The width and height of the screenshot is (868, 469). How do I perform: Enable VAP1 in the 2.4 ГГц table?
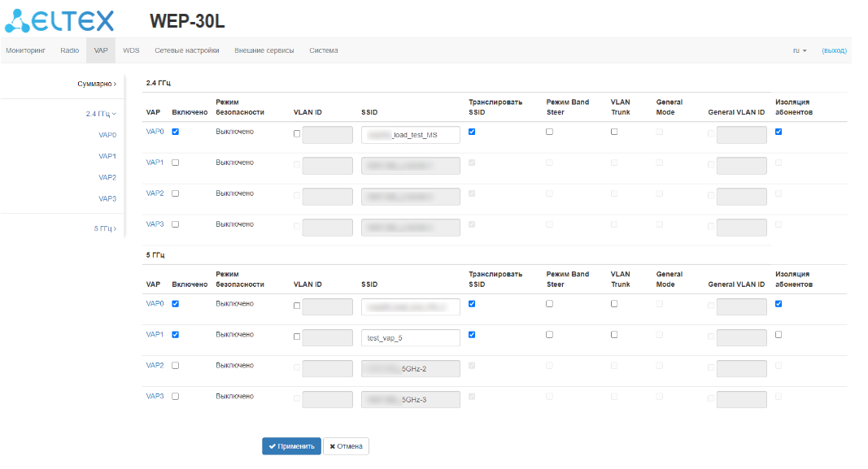pos(176,163)
